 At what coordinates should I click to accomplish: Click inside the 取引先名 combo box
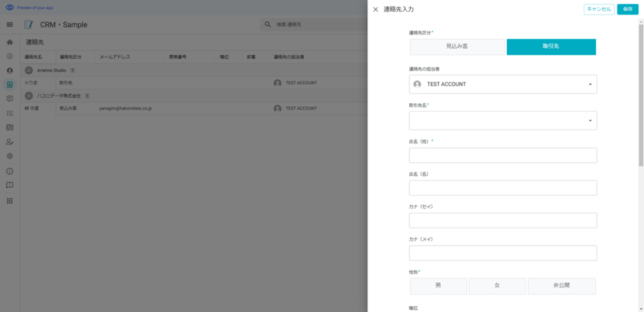click(x=502, y=121)
